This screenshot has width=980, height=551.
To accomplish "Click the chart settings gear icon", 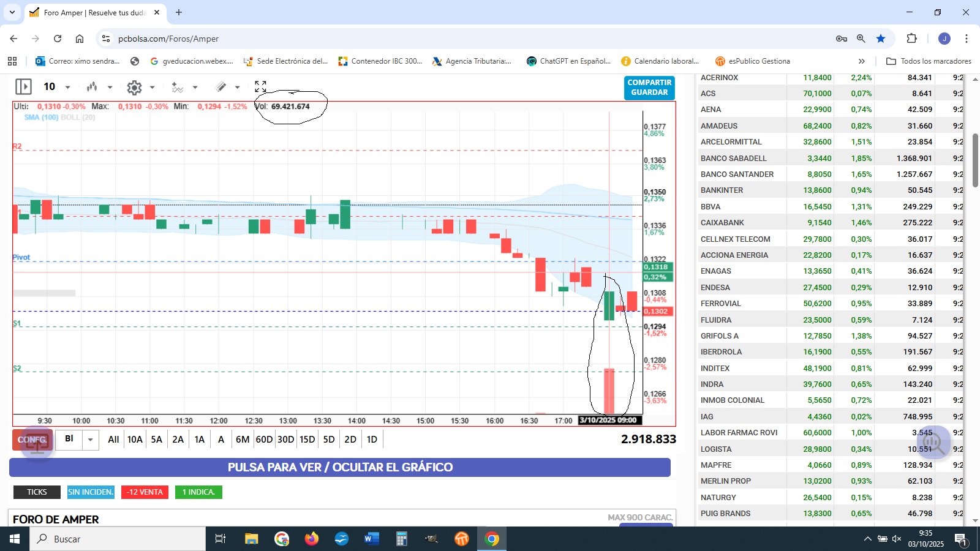I will click(134, 88).
